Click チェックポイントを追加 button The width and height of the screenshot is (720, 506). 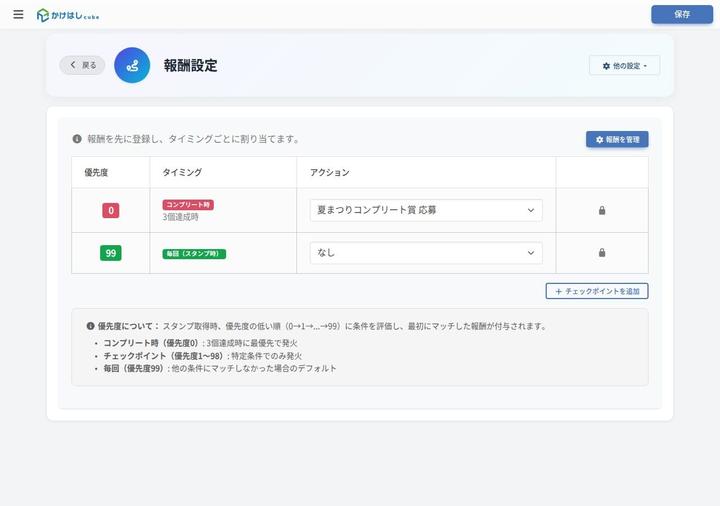click(596, 291)
